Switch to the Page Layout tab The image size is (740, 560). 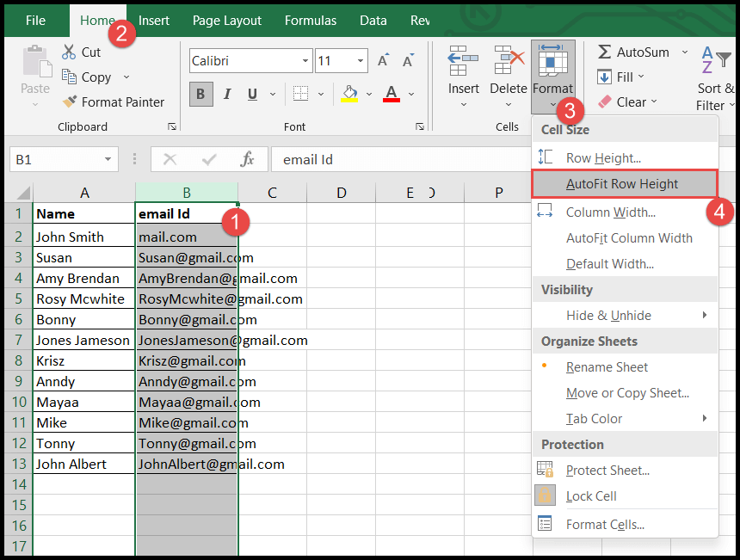tap(227, 21)
